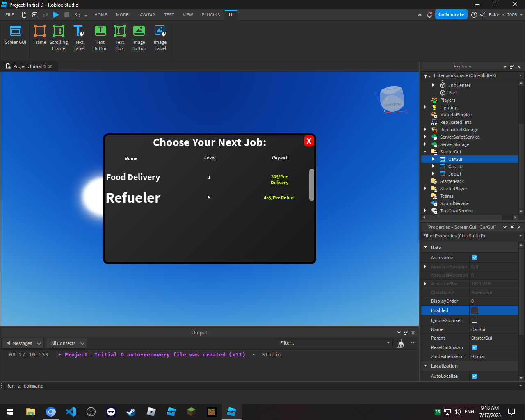Open the All Messages dropdown
This screenshot has height=420, width=525.
tap(23, 343)
